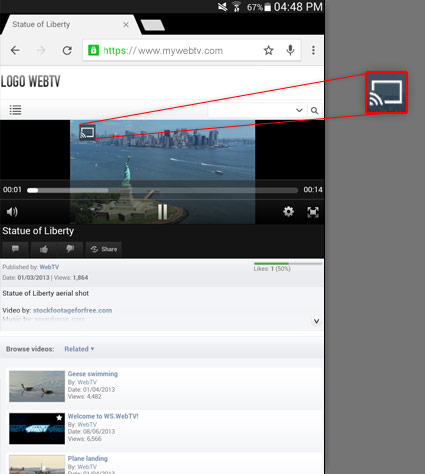Click the green secure lock icon
The image size is (425, 474).
point(93,50)
